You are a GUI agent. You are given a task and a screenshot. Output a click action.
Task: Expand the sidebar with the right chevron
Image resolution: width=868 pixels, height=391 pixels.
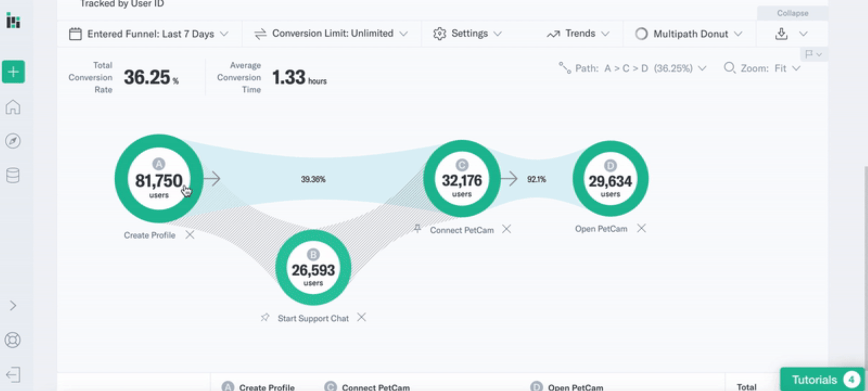point(13,305)
